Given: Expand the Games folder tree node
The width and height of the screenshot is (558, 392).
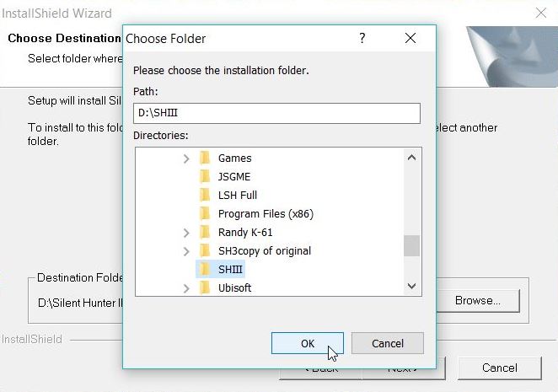Looking at the screenshot, I should pos(186,158).
